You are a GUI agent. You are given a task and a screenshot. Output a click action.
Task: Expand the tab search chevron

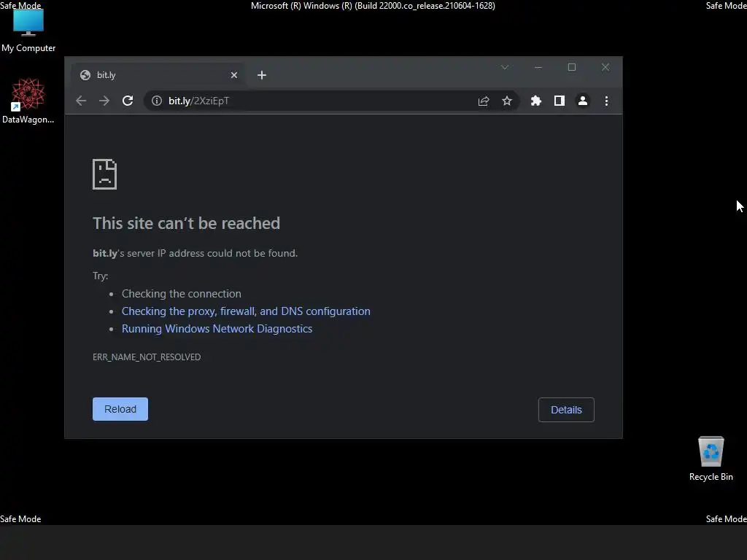click(505, 67)
